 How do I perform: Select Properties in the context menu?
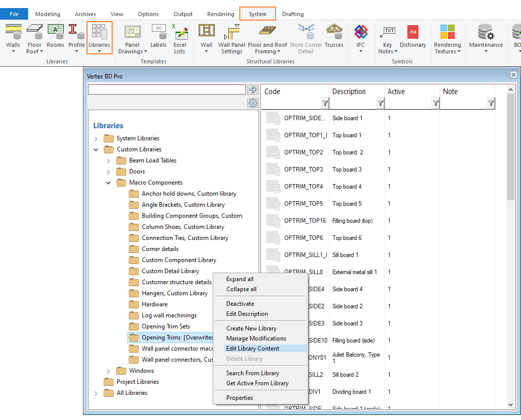click(239, 397)
